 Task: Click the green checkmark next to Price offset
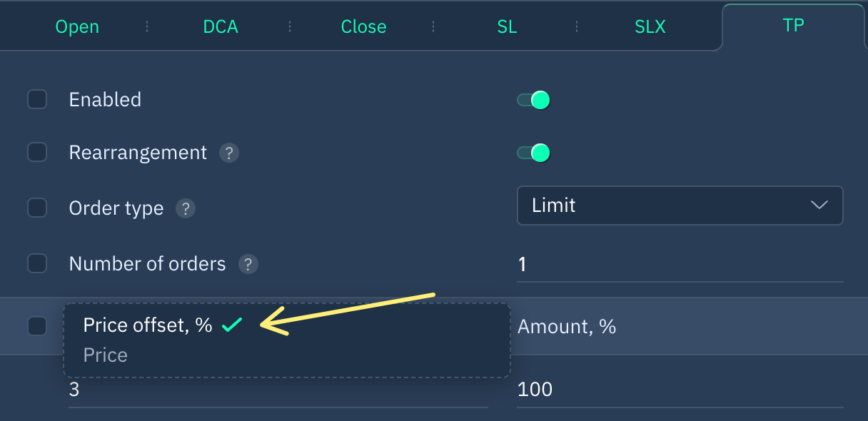[x=232, y=325]
